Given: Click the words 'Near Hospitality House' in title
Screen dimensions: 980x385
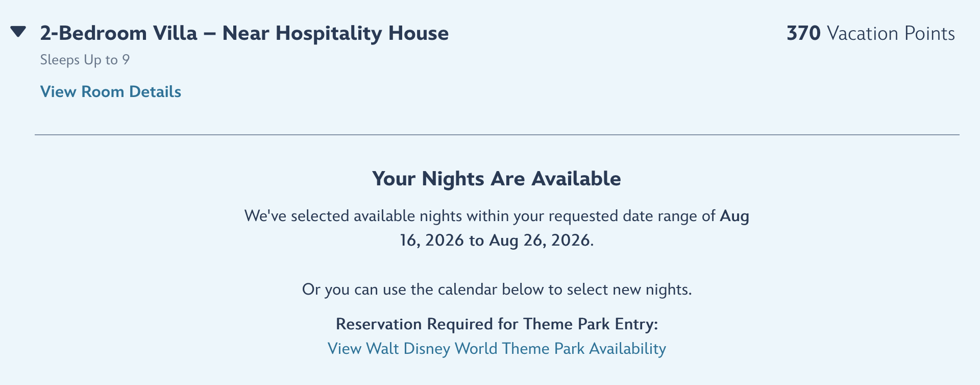Looking at the screenshot, I should coord(335,33).
